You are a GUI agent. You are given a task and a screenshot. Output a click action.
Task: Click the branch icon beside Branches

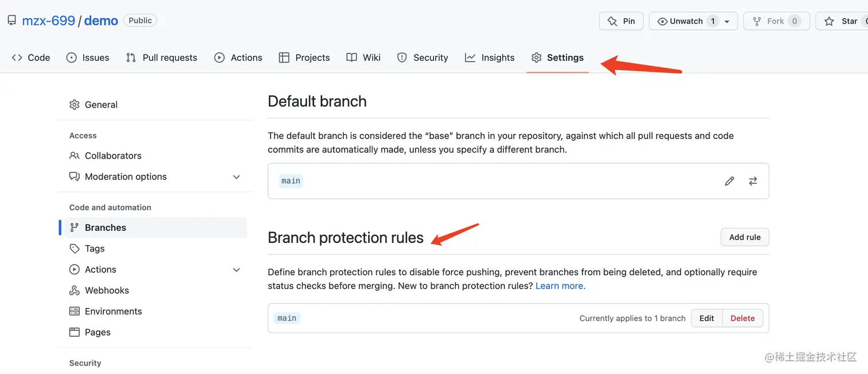74,228
